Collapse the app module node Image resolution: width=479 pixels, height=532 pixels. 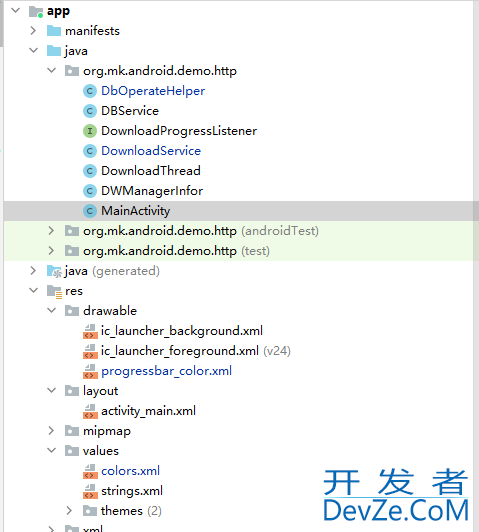tap(16, 11)
